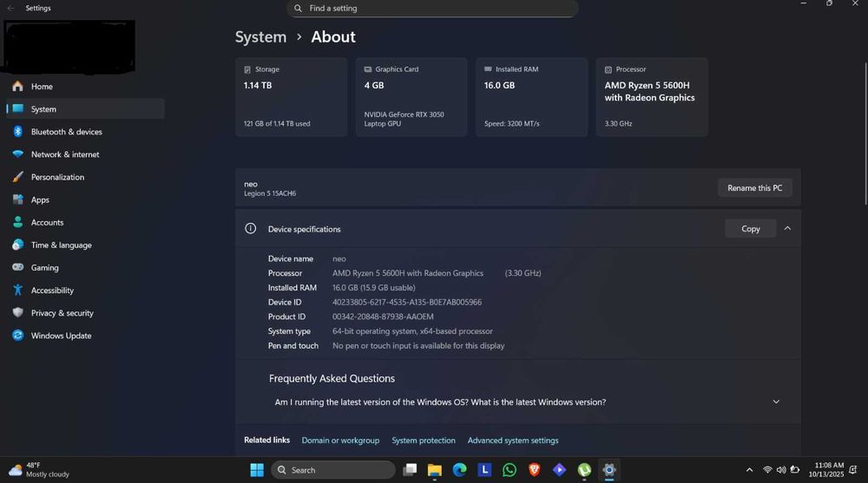Open the Storage card showing 1.14 TB
Screen dimensions: 868x483
(291, 97)
